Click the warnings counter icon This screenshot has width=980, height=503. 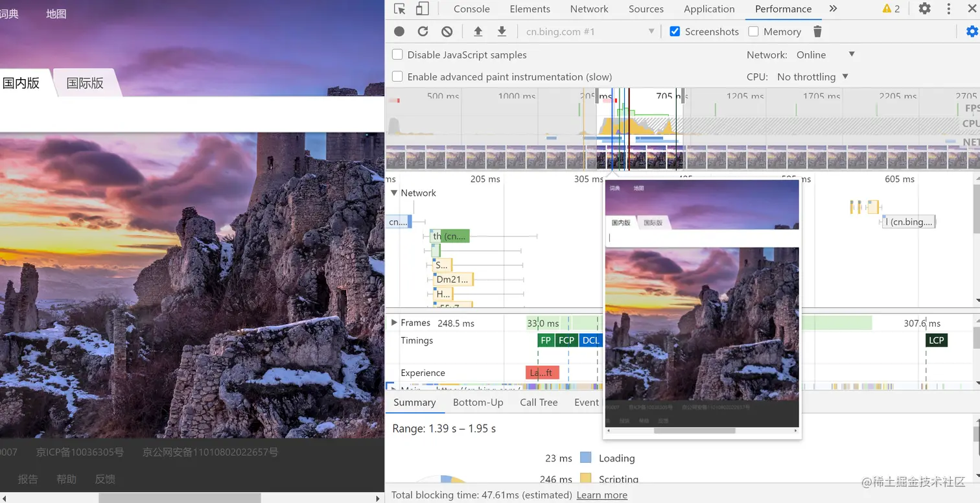pos(891,9)
